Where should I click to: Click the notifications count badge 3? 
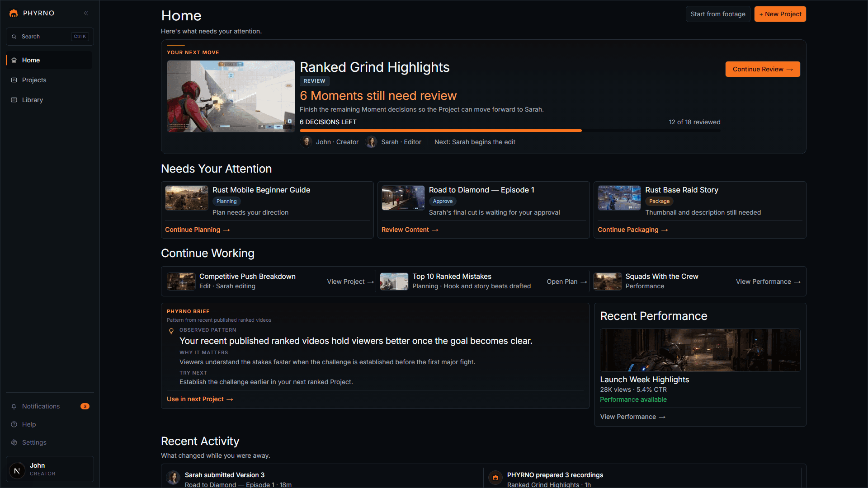coord(85,406)
